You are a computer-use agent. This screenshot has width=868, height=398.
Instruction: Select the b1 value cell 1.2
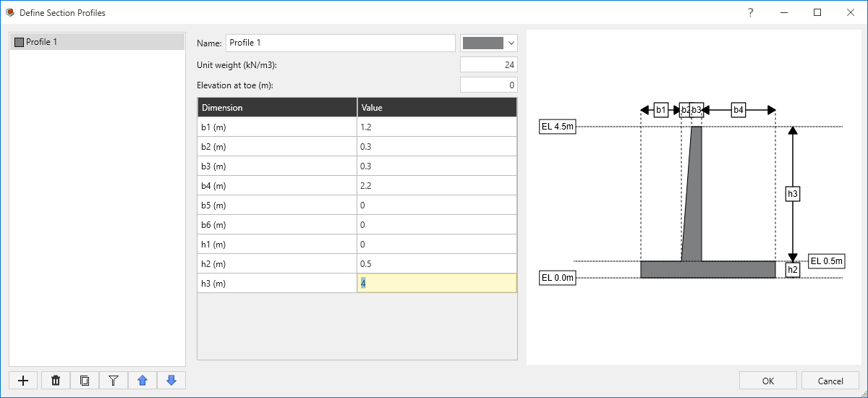coord(438,127)
